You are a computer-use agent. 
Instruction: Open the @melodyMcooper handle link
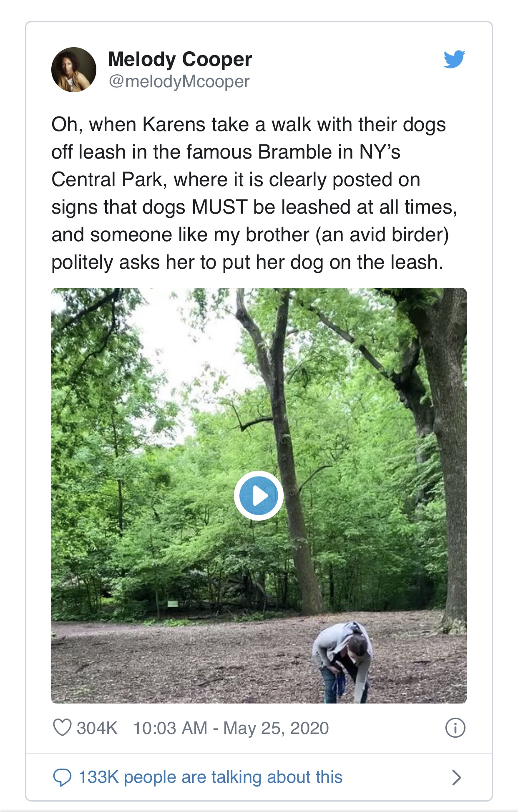[179, 81]
